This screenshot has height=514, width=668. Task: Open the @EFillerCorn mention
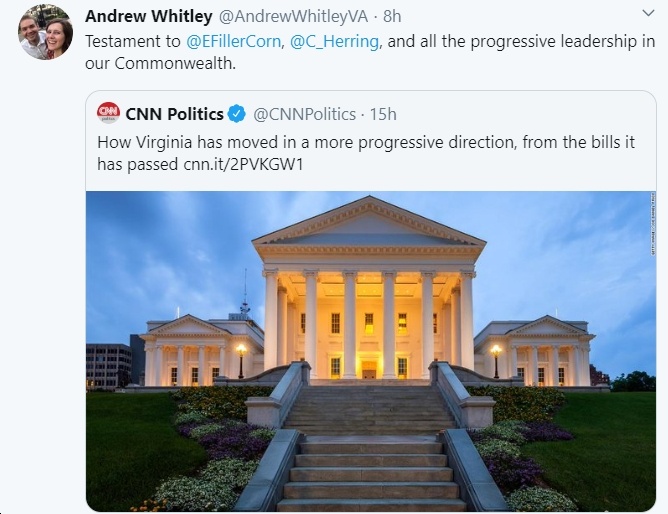pos(233,42)
